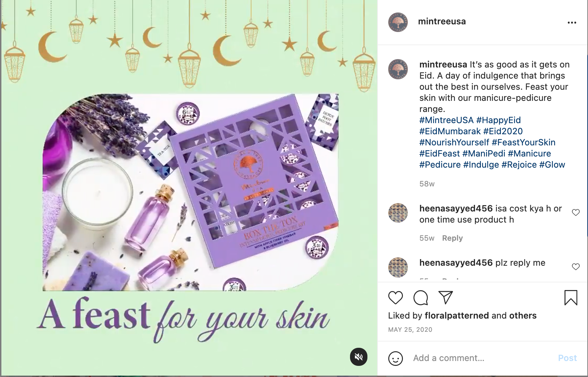This screenshot has height=377, width=588.
Task: Share post via paper plane icon
Action: 445,297
